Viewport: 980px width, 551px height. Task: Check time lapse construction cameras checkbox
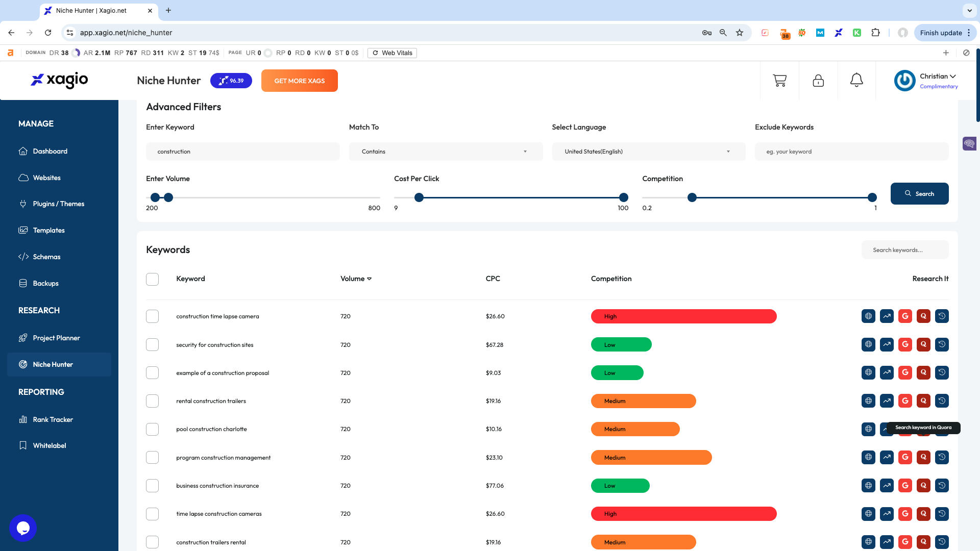[152, 514]
